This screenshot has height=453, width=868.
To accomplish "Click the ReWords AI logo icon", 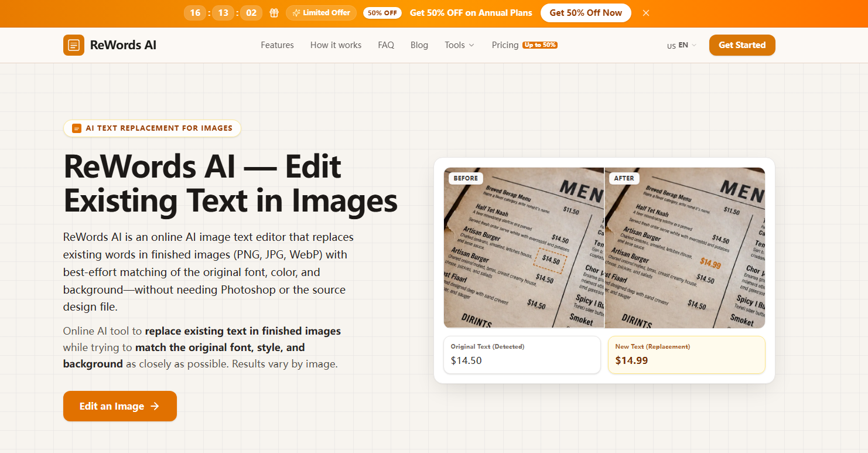I will click(74, 45).
